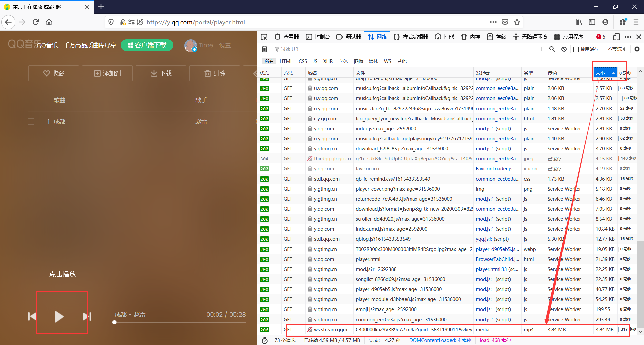The image size is (644, 345).
Task: Skip to previous track button
Action: click(x=32, y=316)
